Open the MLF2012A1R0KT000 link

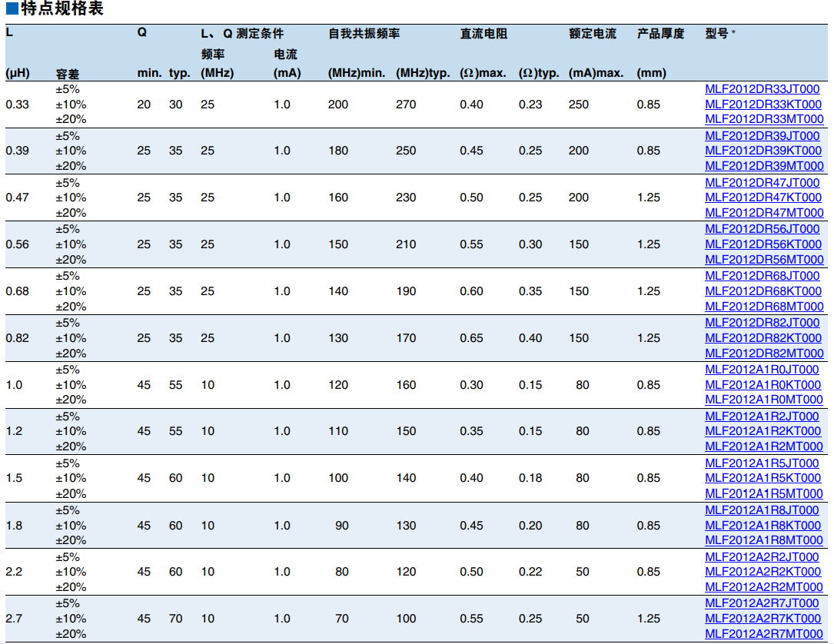pos(763,384)
